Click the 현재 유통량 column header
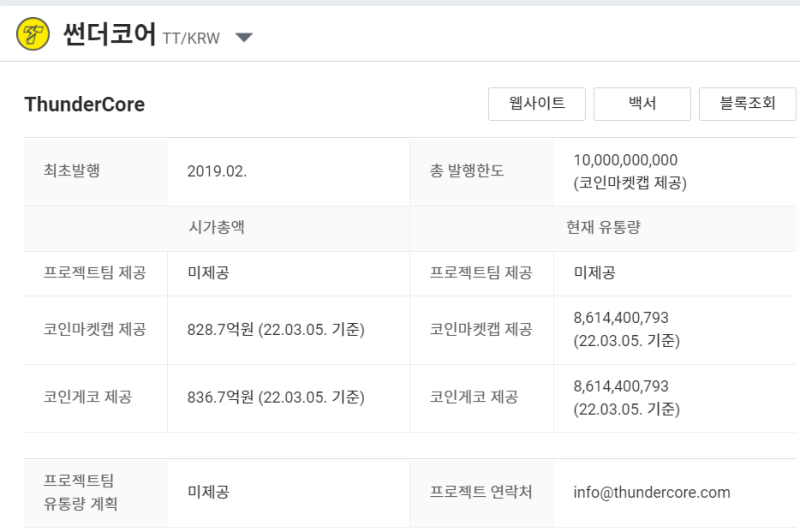Screen dimensions: 800x532 point(603,227)
